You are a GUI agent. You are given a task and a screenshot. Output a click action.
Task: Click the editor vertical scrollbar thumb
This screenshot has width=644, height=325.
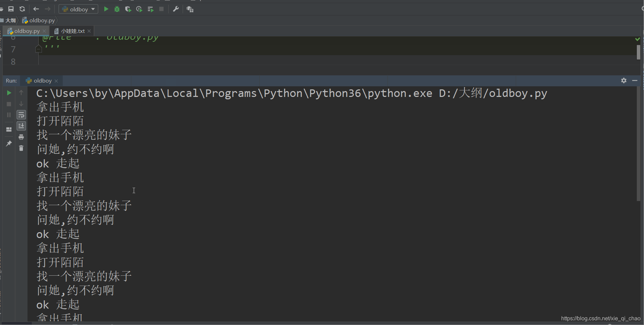pos(639,52)
